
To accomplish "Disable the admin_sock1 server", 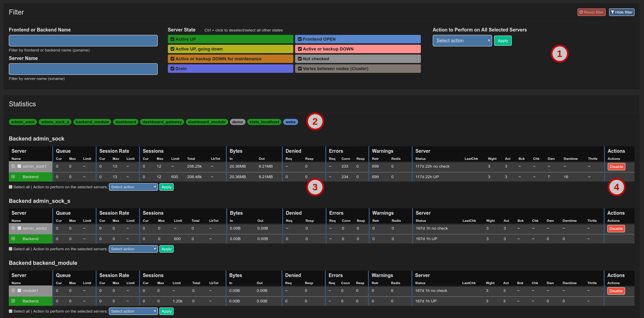I will pyautogui.click(x=616, y=166).
